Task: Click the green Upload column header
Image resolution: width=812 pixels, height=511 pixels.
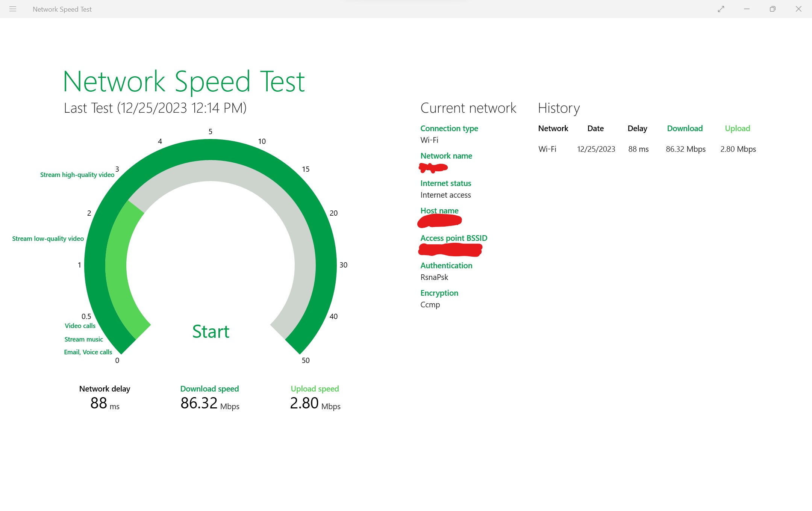Action: (737, 128)
